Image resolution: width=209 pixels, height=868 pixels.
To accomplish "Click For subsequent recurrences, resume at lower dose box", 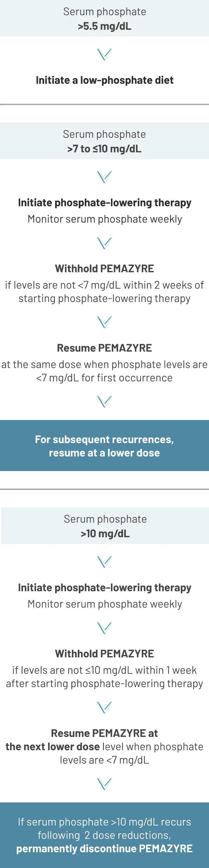I will point(104,446).
